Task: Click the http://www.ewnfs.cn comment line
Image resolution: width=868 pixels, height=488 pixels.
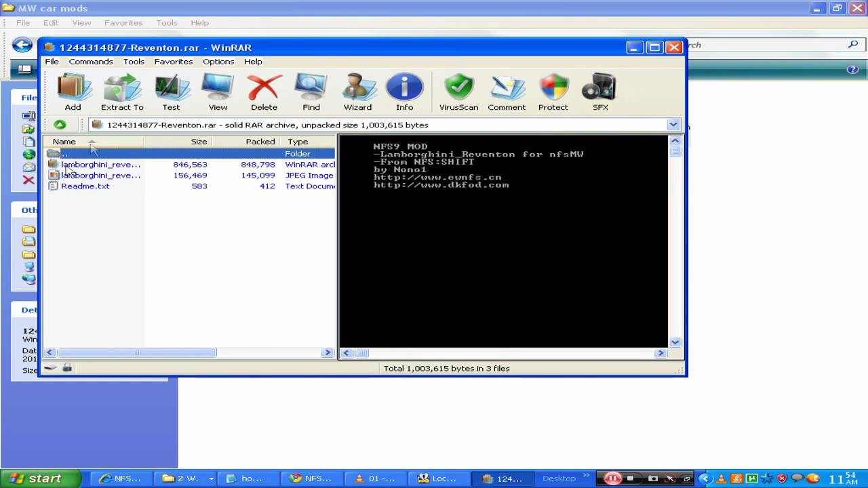Action: click(x=437, y=177)
